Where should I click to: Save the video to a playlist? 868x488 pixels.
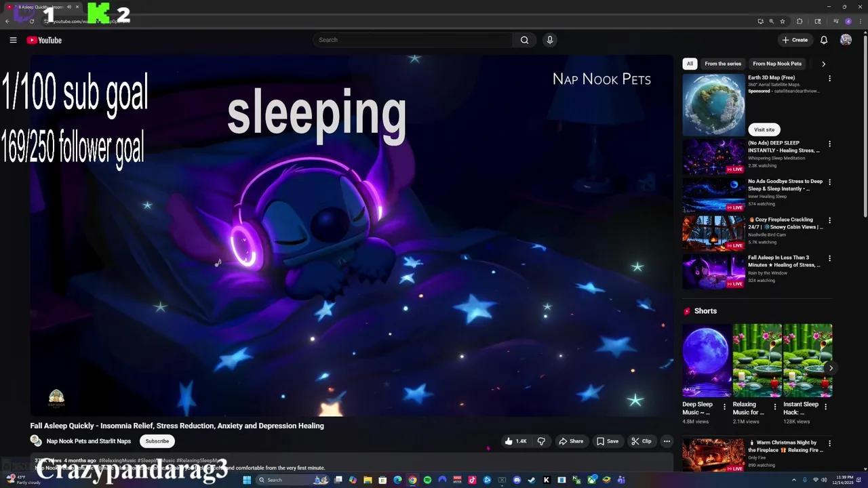[608, 441]
